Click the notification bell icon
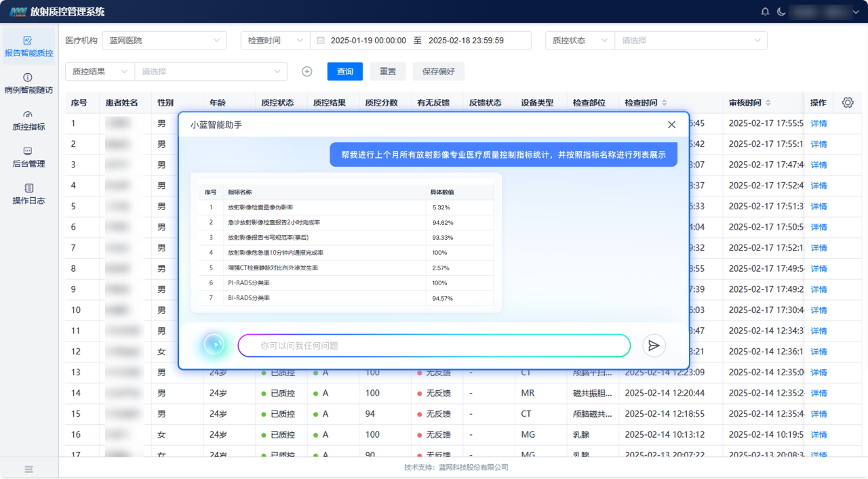The width and height of the screenshot is (868, 479). 766,12
